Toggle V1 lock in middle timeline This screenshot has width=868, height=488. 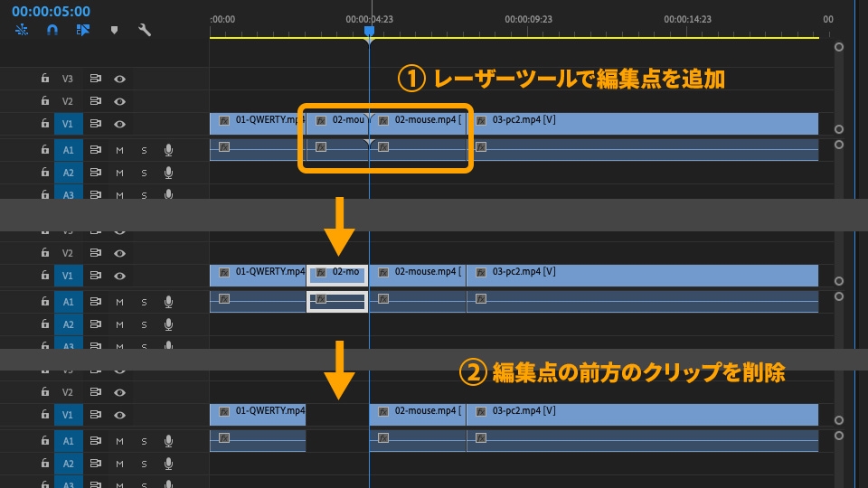45,275
